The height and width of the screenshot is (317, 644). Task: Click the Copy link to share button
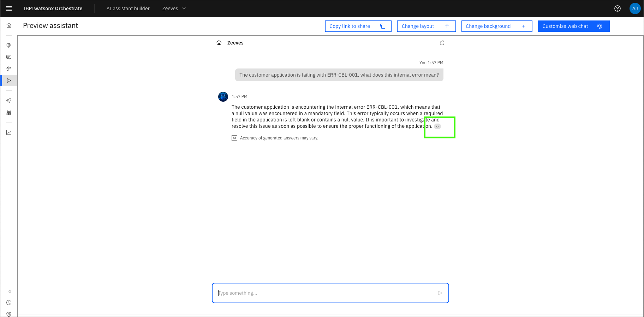click(358, 26)
